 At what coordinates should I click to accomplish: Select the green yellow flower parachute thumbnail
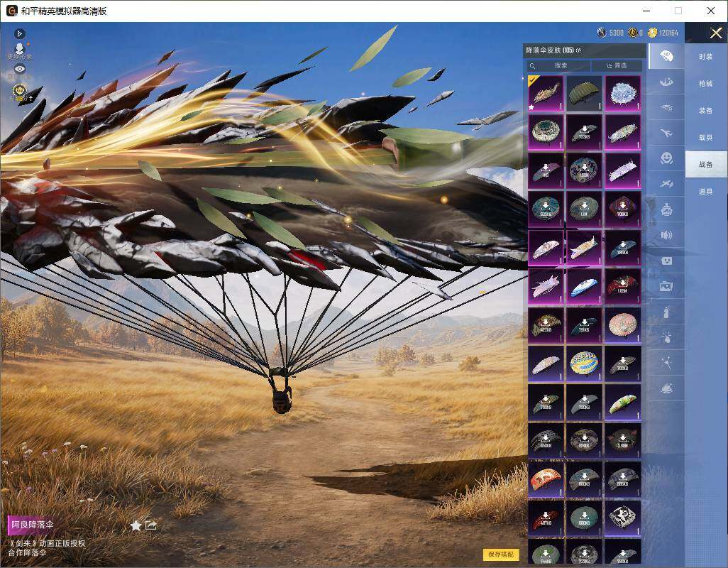click(x=622, y=402)
